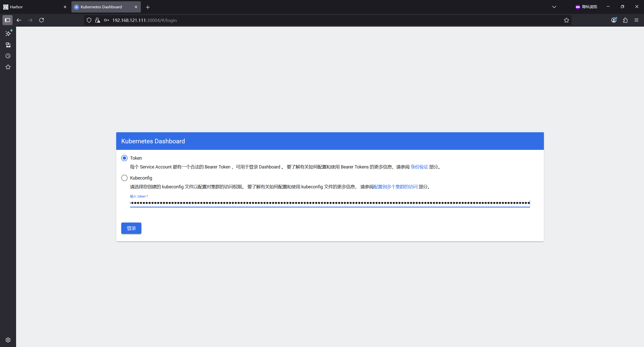Viewport: 644px width, 347px height.
Task: Click the saved password key icon
Action: (106, 20)
